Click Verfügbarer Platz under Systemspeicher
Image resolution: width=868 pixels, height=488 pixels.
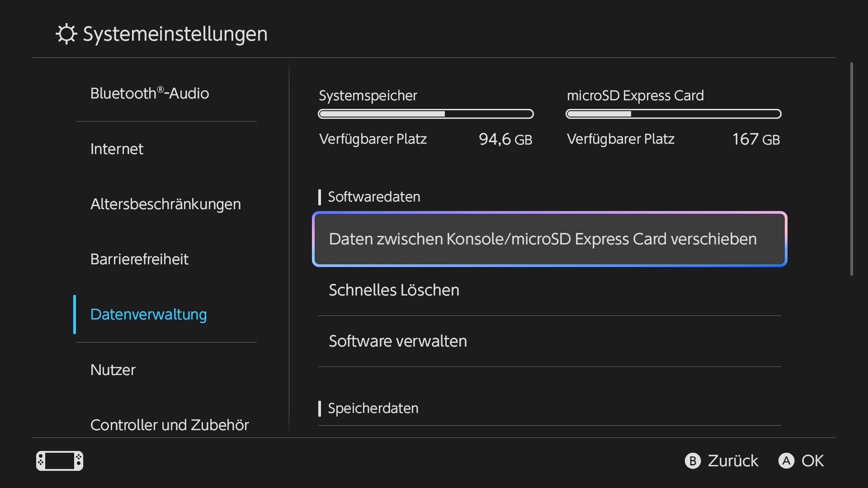[x=373, y=139]
